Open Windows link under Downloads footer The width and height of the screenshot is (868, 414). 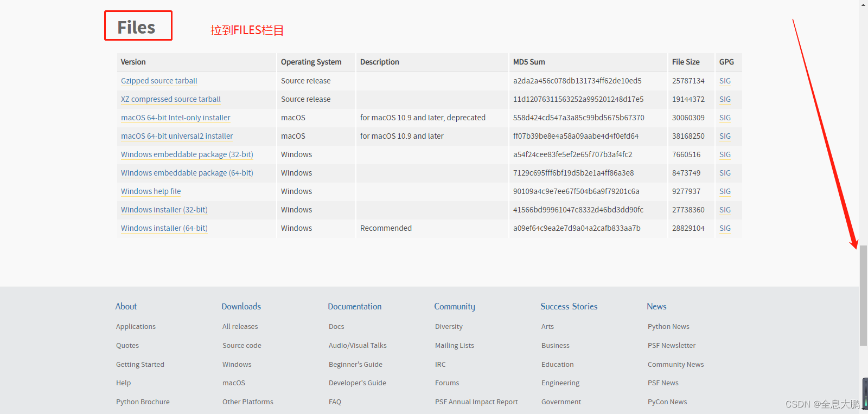pyautogui.click(x=237, y=365)
